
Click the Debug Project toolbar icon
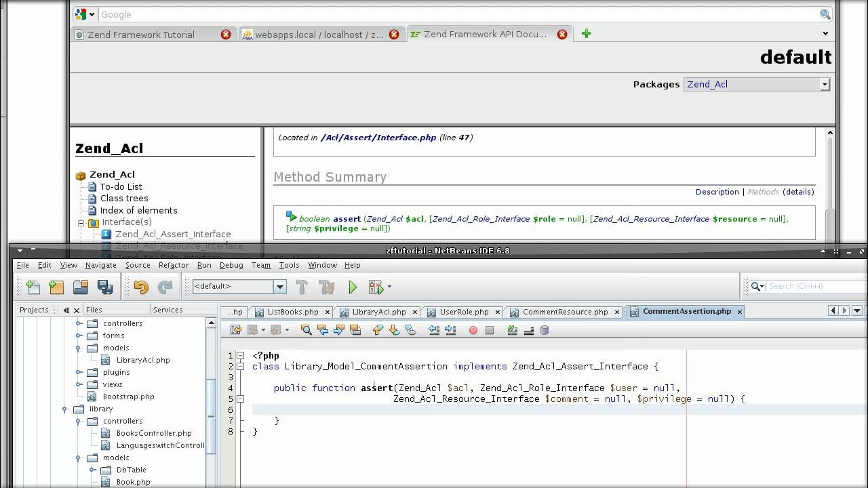click(376, 287)
